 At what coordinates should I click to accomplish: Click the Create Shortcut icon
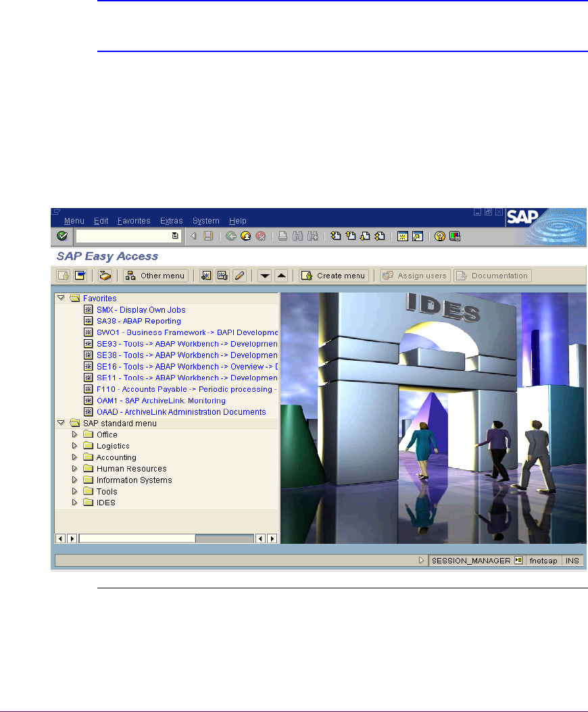coord(418,236)
